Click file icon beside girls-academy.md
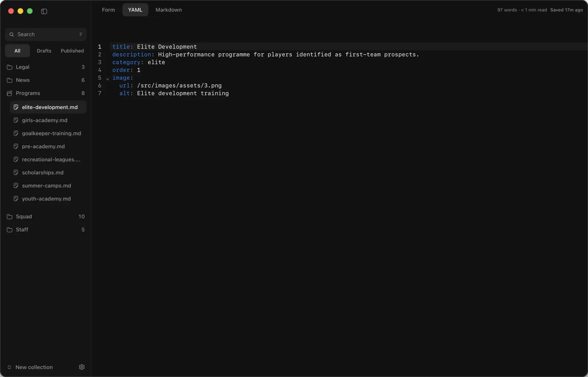 [x=16, y=120]
